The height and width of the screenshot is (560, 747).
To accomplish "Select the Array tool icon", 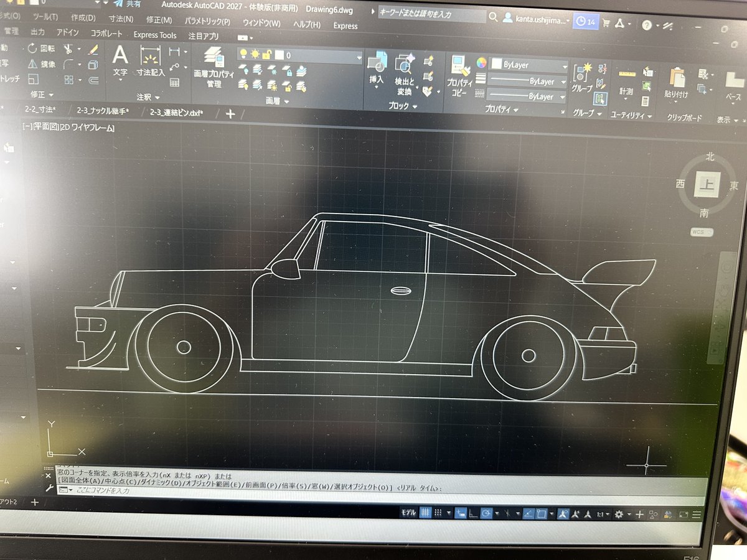I will (68, 80).
